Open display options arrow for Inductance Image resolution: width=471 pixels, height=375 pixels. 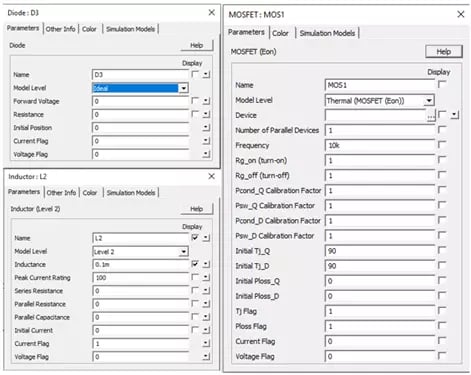coord(206,264)
